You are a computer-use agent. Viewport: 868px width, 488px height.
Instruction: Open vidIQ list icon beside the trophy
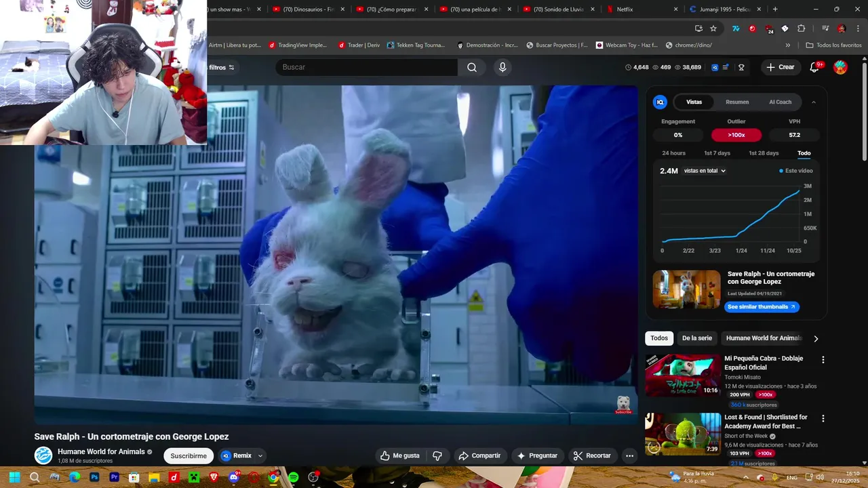pyautogui.click(x=726, y=67)
